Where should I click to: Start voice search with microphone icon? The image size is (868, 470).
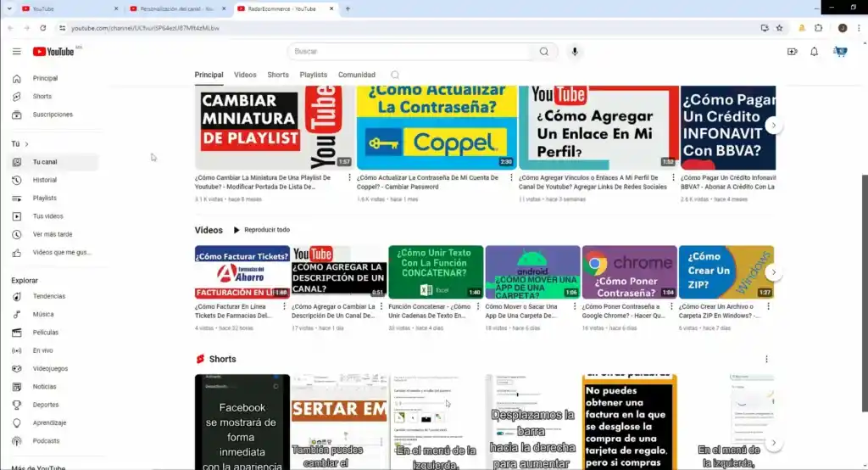tap(575, 52)
